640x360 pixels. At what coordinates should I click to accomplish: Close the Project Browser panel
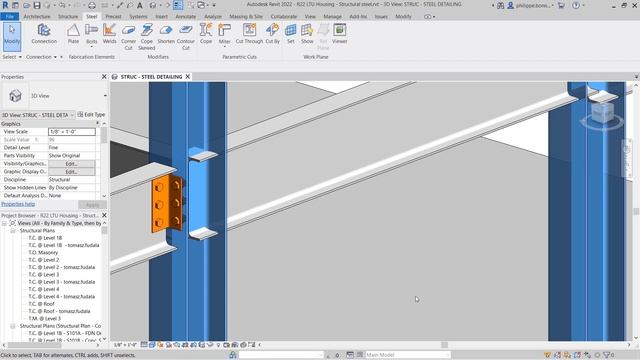(x=104, y=215)
